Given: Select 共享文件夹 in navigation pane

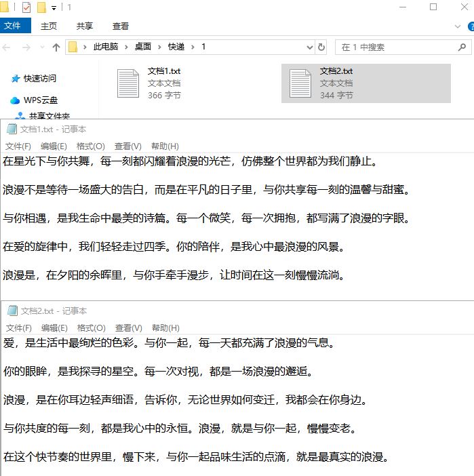Looking at the screenshot, I should click(50, 116).
